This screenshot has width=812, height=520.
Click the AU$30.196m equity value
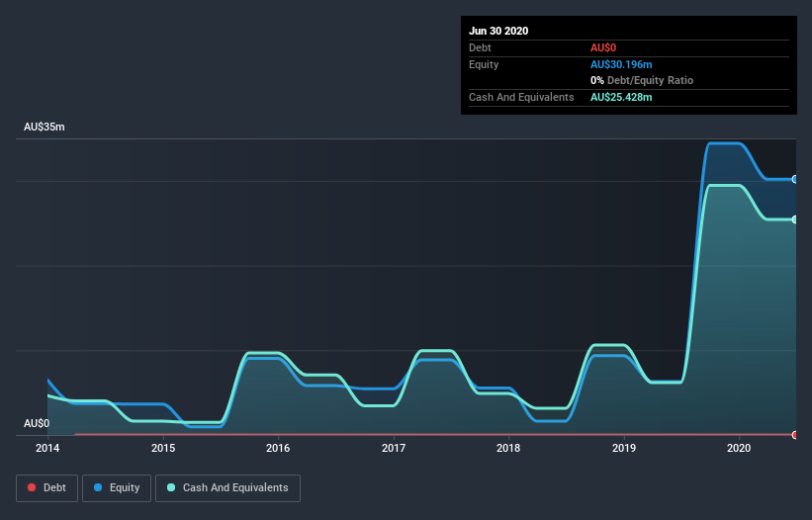tap(621, 64)
